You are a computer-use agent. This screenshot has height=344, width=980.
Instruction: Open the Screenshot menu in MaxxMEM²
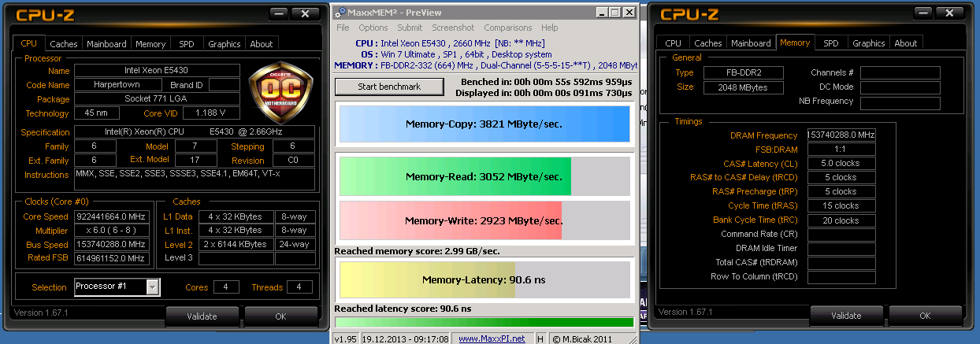click(453, 28)
